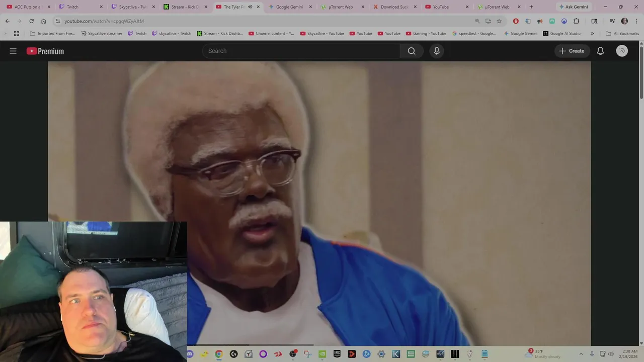Open the media controls music icon
The image size is (644, 362).
612,21
